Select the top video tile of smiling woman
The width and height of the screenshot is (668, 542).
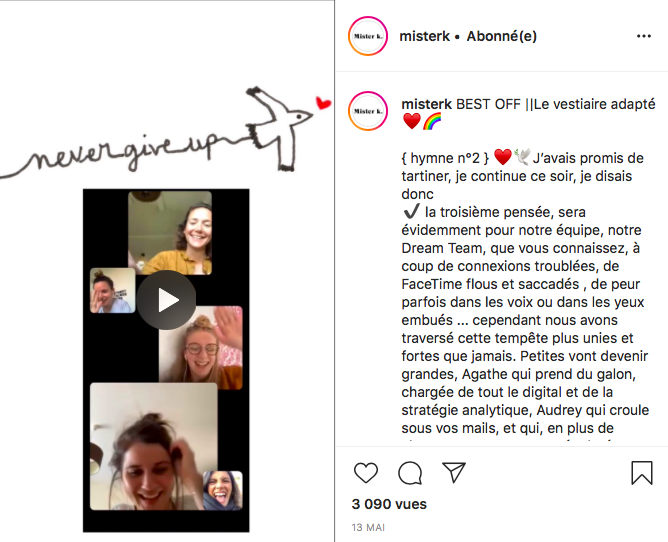pos(170,233)
